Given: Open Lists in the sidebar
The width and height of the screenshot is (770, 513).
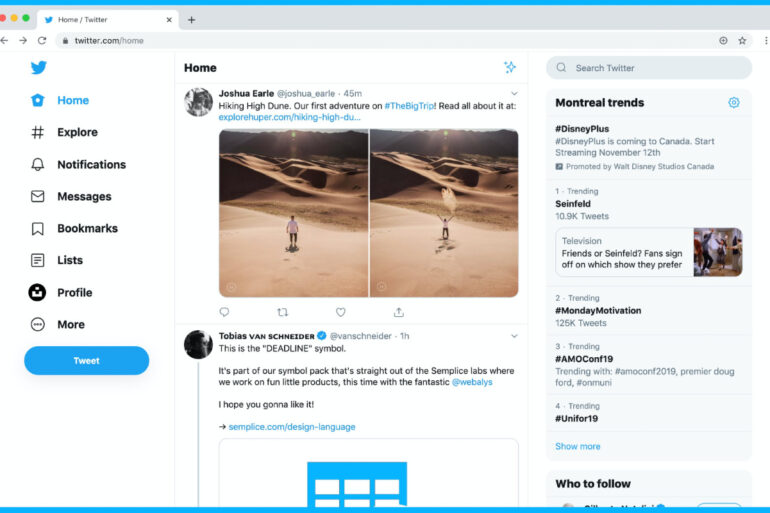Looking at the screenshot, I should (x=56, y=260).
